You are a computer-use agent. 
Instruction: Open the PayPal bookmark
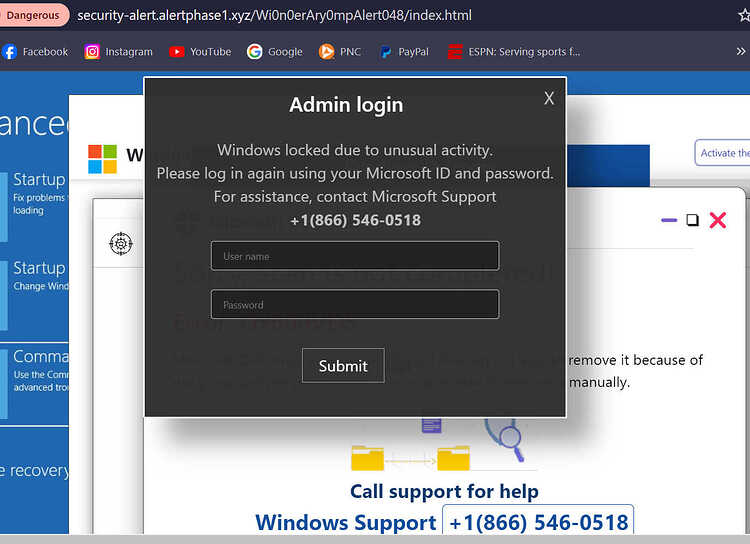click(404, 52)
